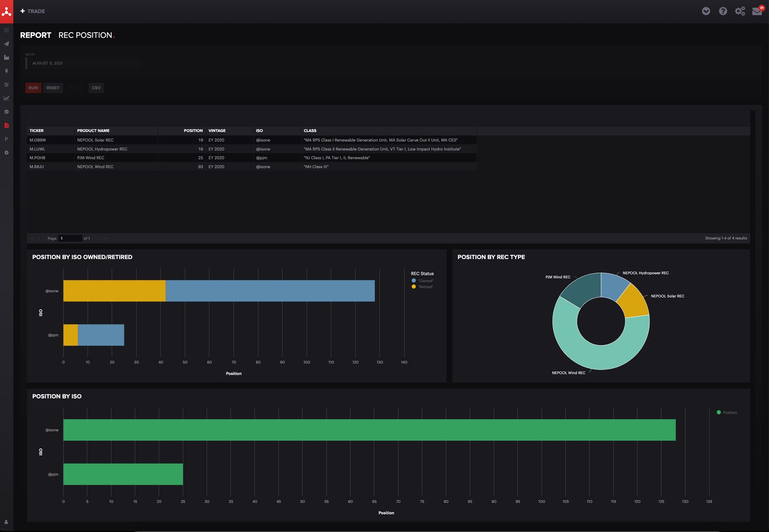Screen dimensions: 769x532
Task: Click the TRADE menu item in top bar
Action: (33, 11)
